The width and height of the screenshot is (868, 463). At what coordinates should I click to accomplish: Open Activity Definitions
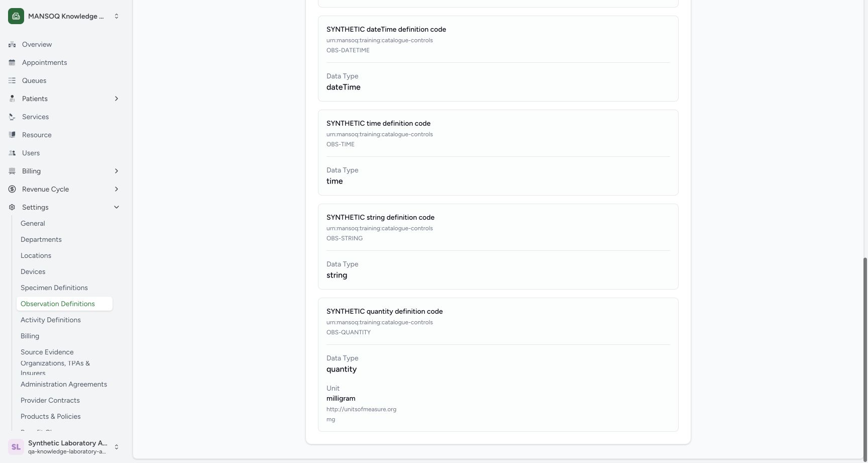click(64, 320)
